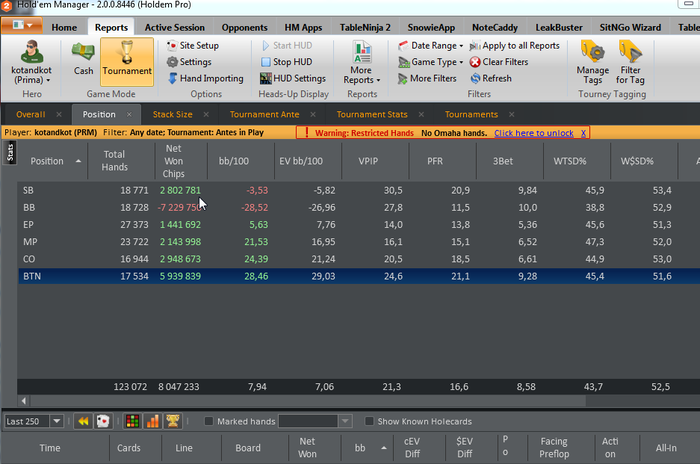Click the orange bar chart icon
Screen dimensions: 700x464
click(152, 421)
